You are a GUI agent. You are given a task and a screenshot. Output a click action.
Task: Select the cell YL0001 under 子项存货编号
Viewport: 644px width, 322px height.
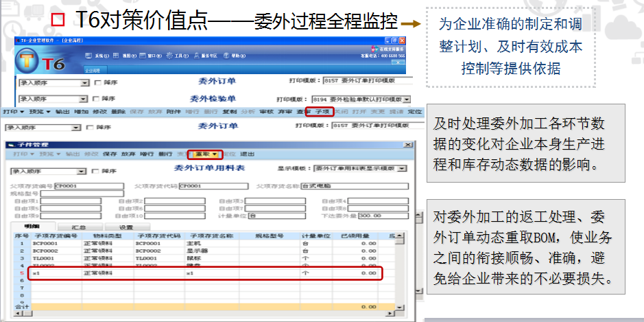point(56,258)
